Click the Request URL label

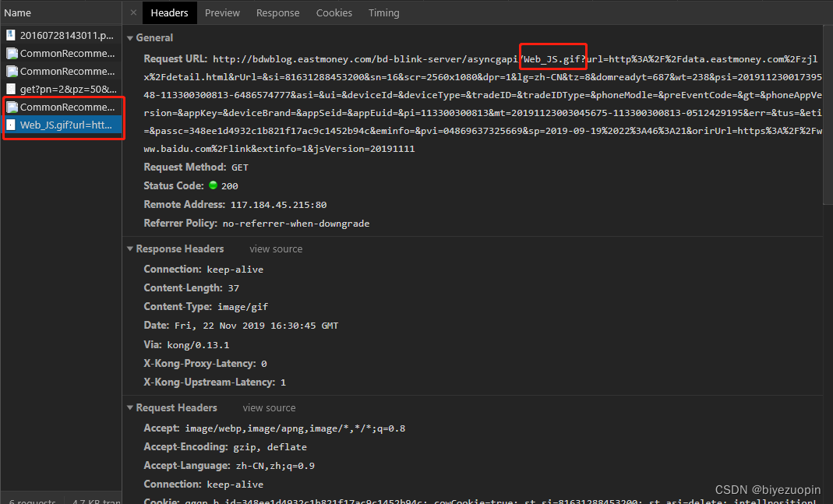[175, 59]
